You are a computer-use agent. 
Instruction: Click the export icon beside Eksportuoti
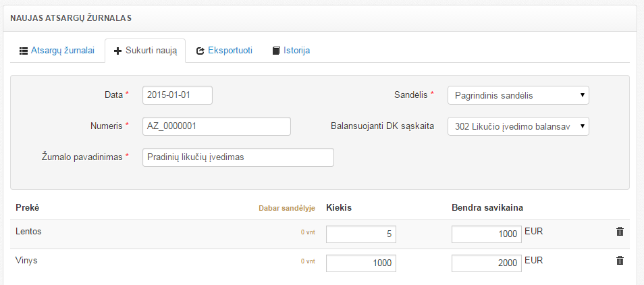click(x=200, y=51)
